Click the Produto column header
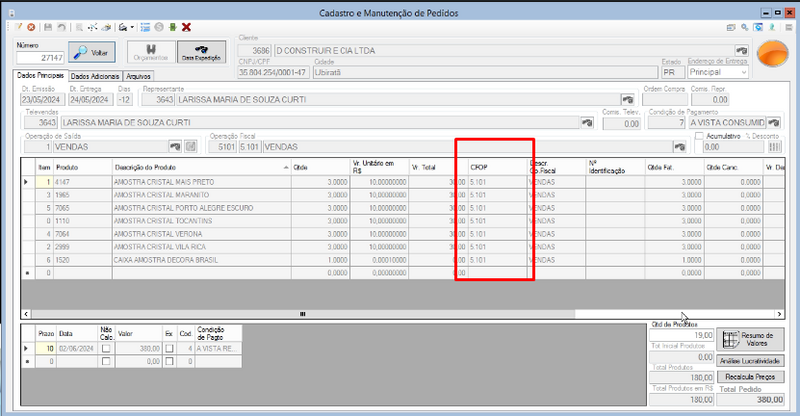Image resolution: width=800 pixels, height=416 pixels. click(x=83, y=167)
